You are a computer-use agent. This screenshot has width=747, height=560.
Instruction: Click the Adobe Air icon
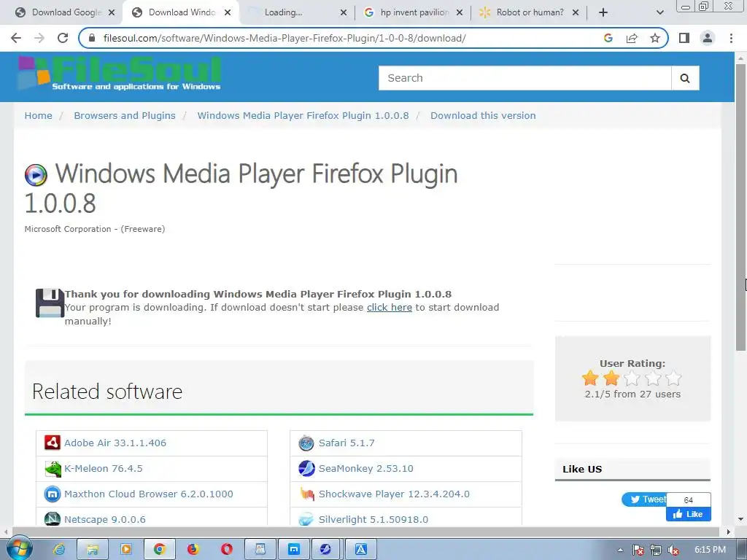click(x=53, y=443)
